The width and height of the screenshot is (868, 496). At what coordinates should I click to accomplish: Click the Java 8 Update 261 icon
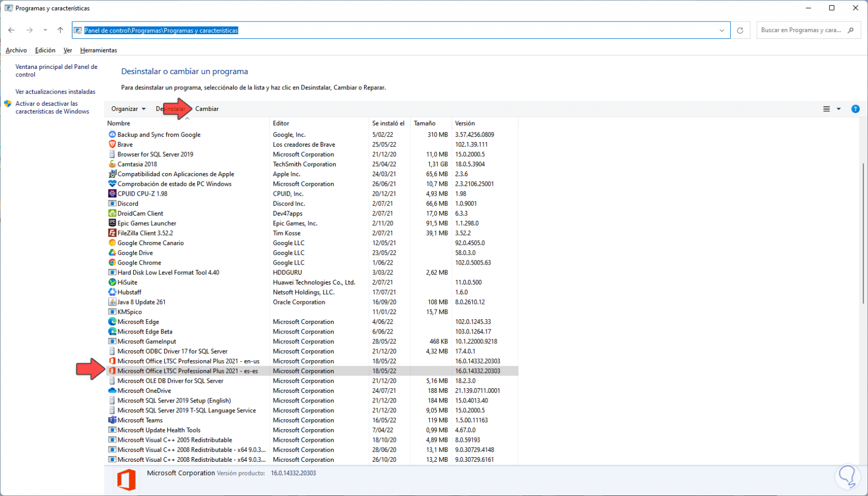click(x=112, y=302)
